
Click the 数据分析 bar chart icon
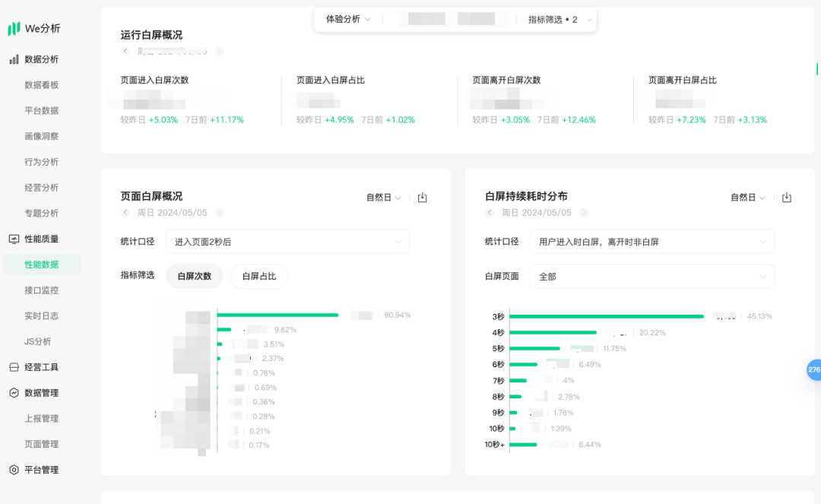14,59
